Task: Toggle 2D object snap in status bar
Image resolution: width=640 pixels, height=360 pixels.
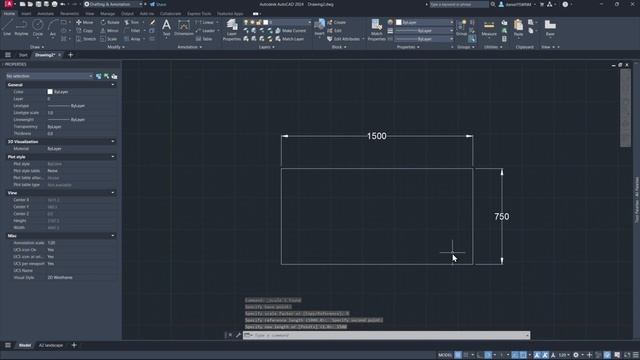Action: coord(523,355)
